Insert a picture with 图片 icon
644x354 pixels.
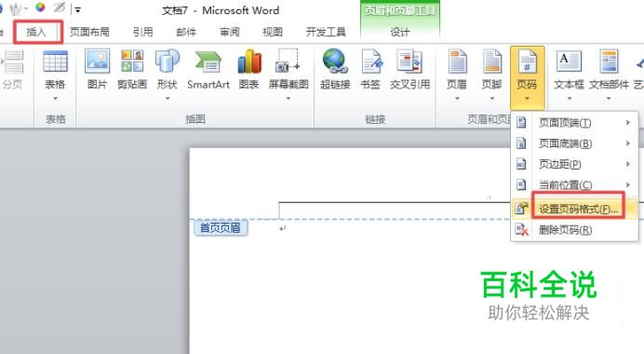tap(98, 61)
